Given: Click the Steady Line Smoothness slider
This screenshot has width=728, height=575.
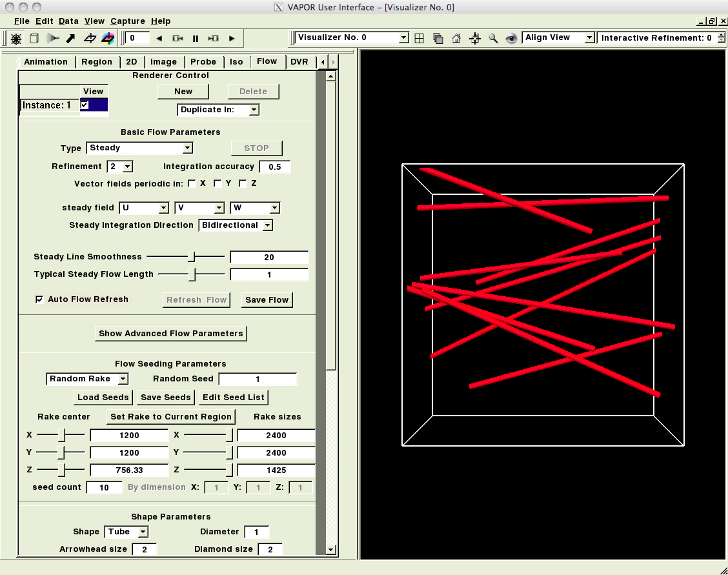Looking at the screenshot, I should coord(186,257).
